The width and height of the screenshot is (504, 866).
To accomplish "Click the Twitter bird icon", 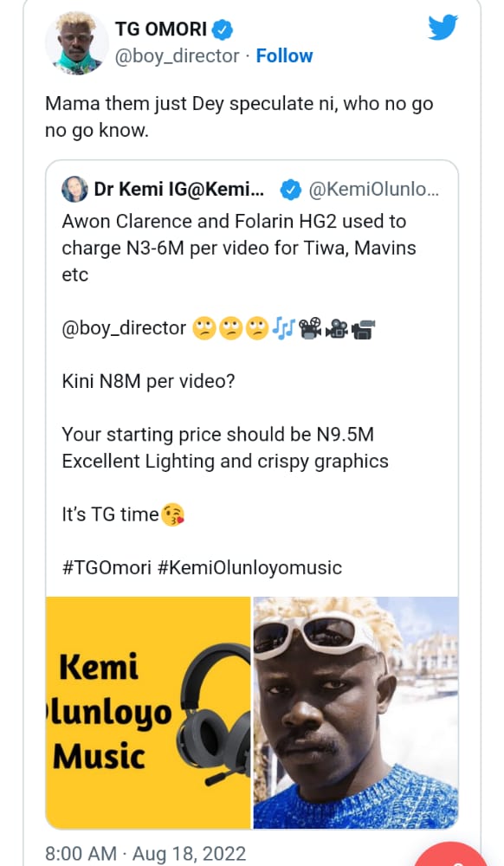I will pyautogui.click(x=443, y=27).
